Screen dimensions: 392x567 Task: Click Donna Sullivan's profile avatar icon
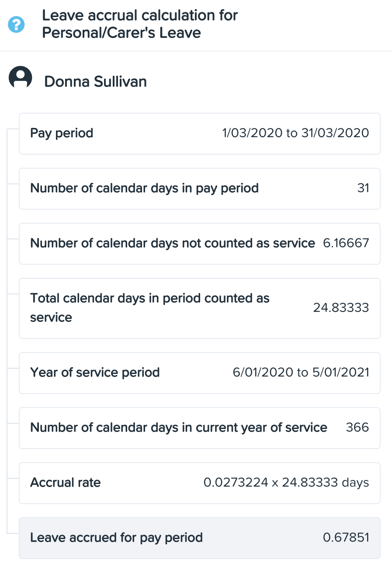pyautogui.click(x=21, y=78)
